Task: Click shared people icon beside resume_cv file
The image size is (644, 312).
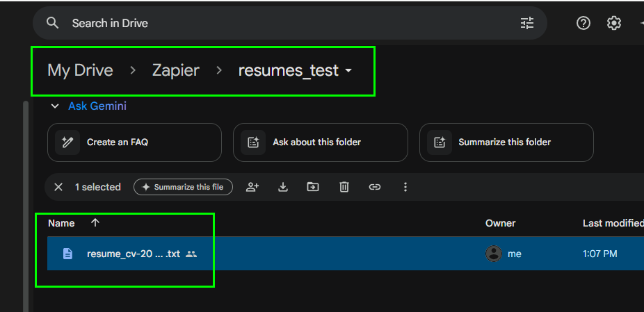Action: point(191,254)
